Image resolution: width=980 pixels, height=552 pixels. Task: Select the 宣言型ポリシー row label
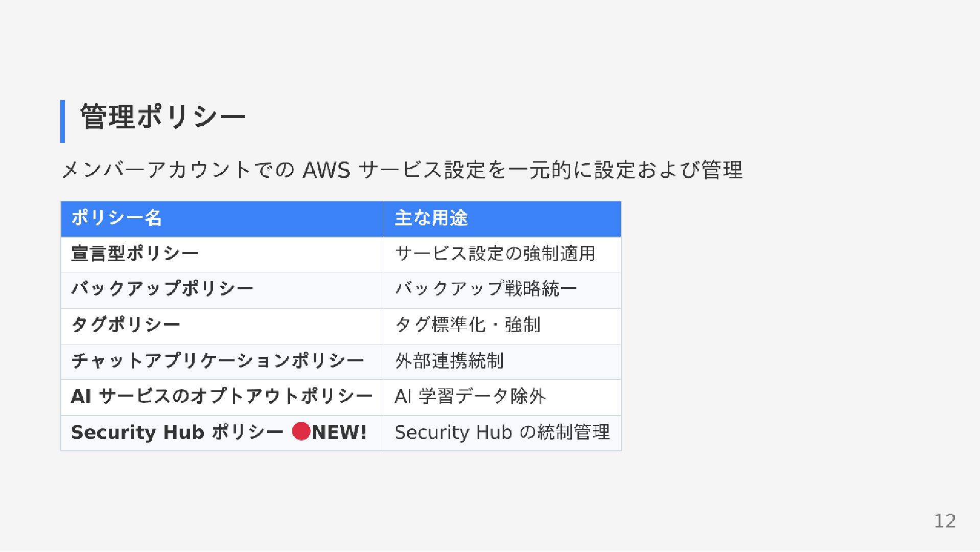[x=135, y=254]
